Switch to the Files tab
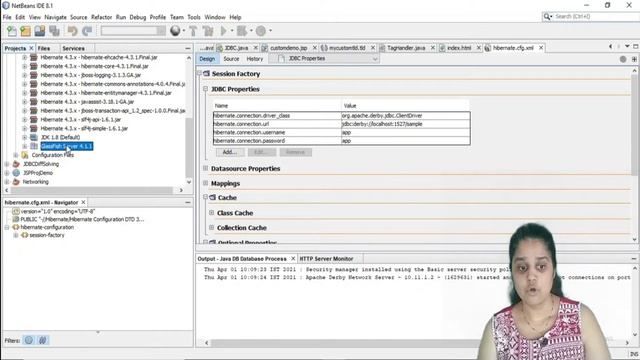This screenshot has width=640, height=360. 44,48
